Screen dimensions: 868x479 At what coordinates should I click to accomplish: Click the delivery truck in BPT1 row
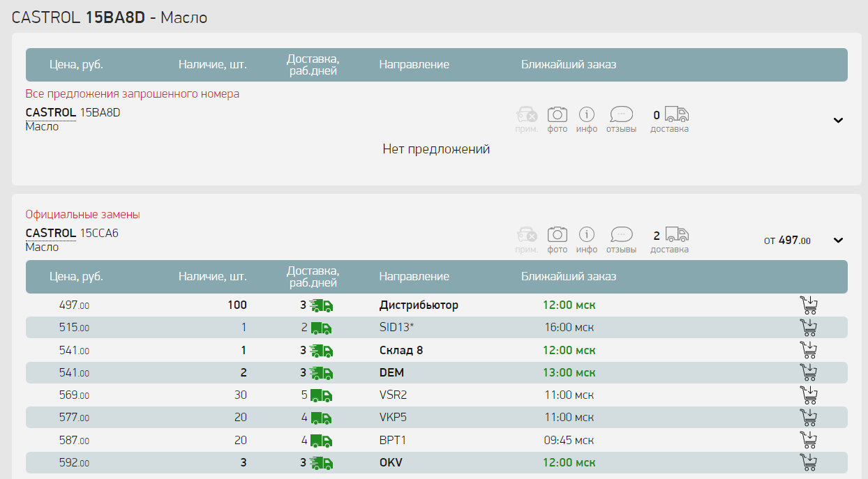(x=322, y=440)
